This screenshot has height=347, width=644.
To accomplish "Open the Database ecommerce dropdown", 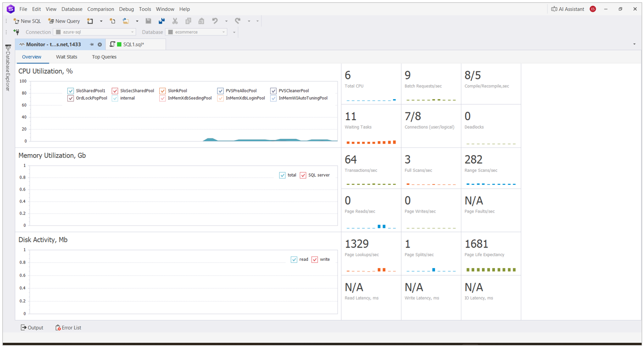I will tap(196, 32).
